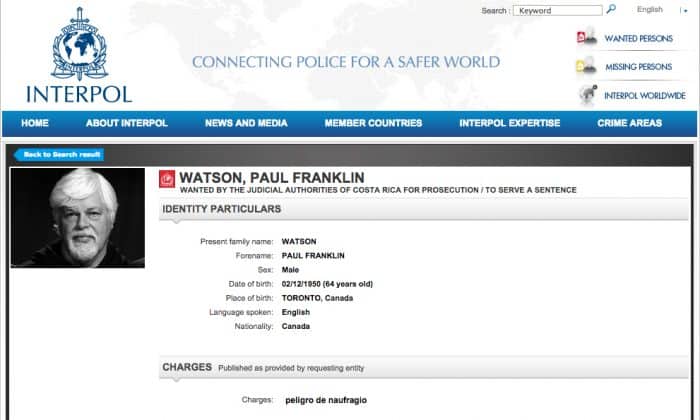Click the INTERPOL globe logo emblem

(79, 44)
